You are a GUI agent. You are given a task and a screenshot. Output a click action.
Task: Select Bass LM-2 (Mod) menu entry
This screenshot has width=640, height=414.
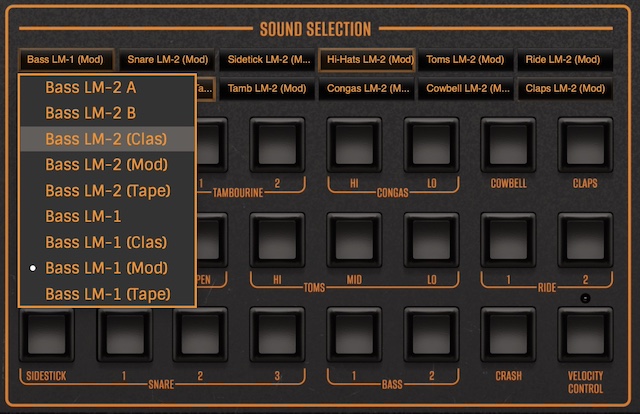click(107, 165)
